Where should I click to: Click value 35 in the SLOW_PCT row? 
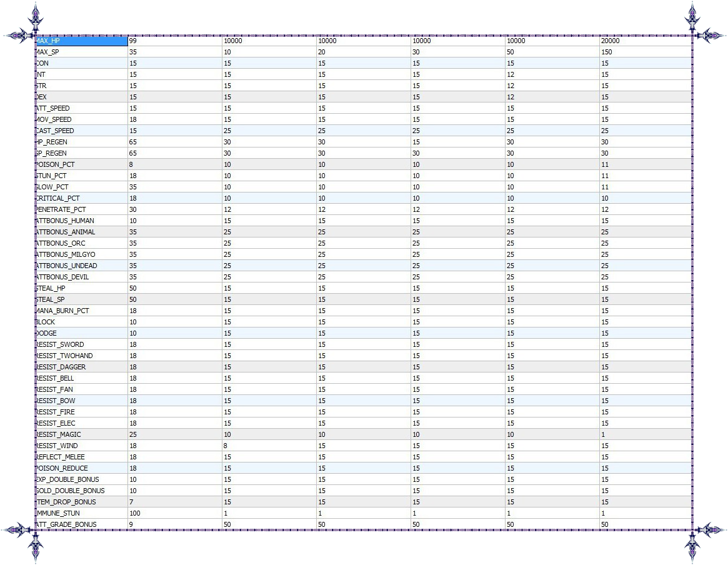(132, 187)
